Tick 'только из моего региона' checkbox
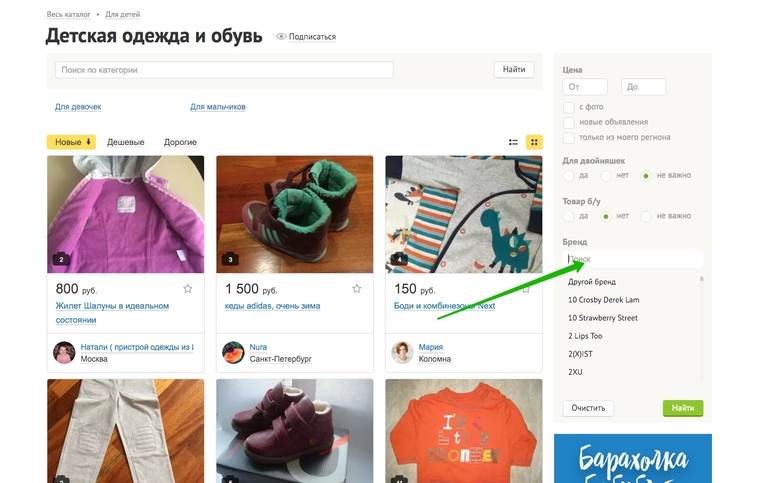The height and width of the screenshot is (483, 770). pyautogui.click(x=569, y=137)
